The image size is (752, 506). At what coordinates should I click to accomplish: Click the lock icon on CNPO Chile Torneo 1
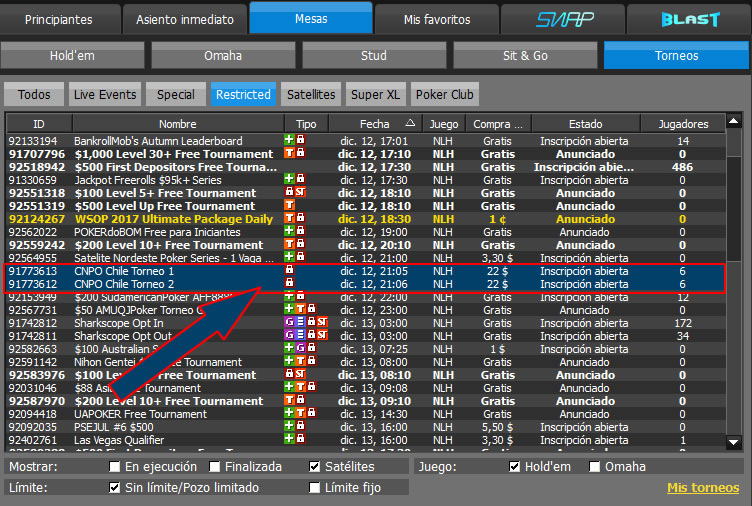point(289,270)
